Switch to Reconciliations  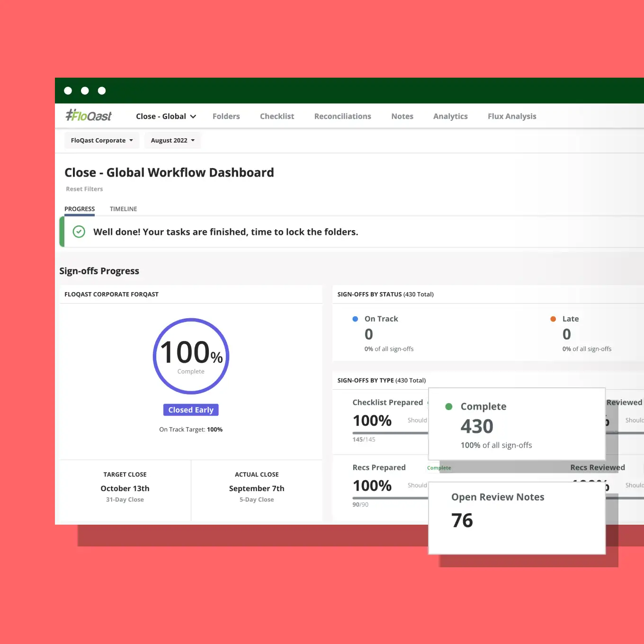tap(342, 116)
